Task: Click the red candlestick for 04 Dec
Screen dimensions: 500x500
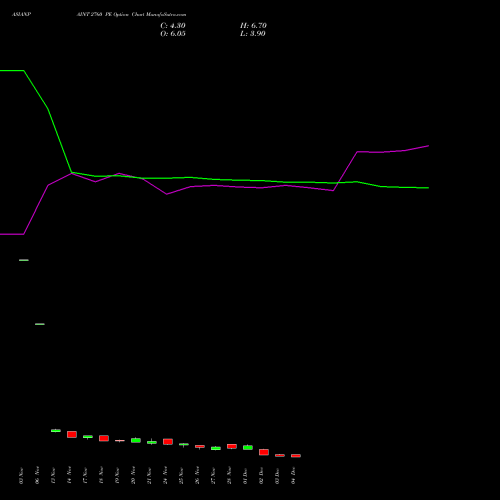Action: click(x=296, y=456)
